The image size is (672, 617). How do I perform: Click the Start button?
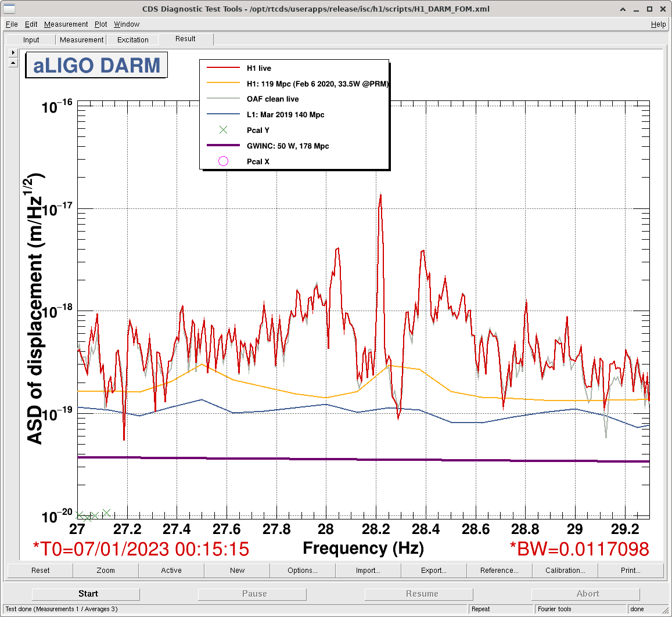pyautogui.click(x=88, y=594)
